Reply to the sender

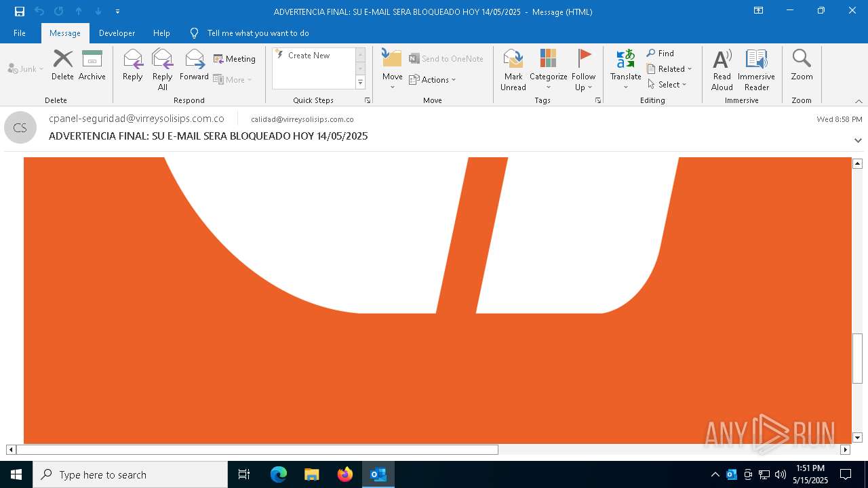pyautogui.click(x=133, y=65)
